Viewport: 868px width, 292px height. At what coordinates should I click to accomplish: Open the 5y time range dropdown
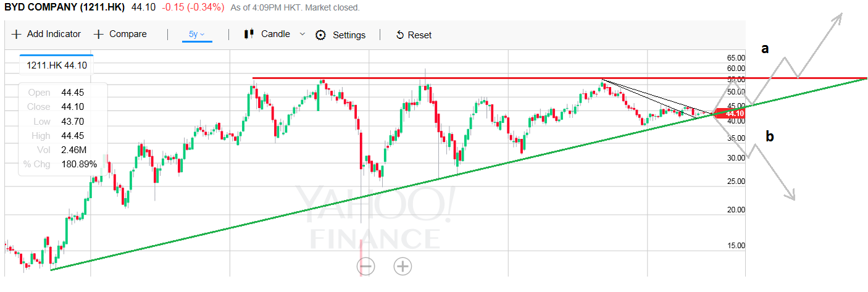click(x=196, y=35)
